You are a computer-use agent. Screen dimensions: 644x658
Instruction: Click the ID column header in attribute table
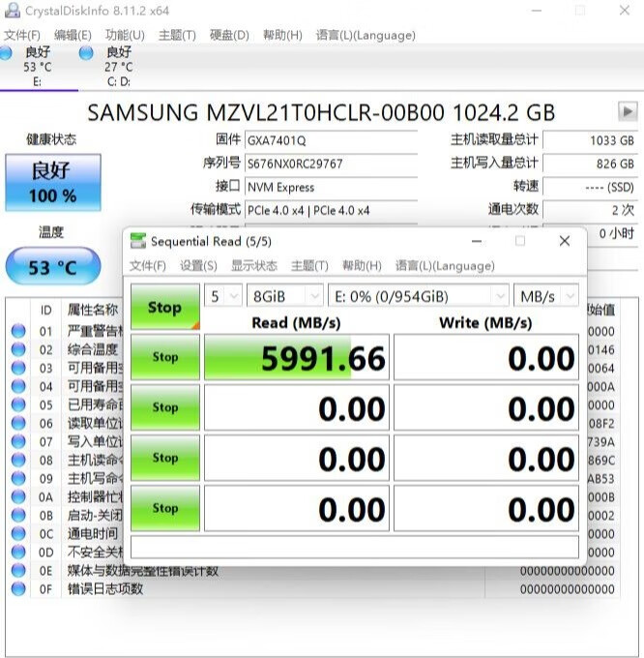(45, 310)
